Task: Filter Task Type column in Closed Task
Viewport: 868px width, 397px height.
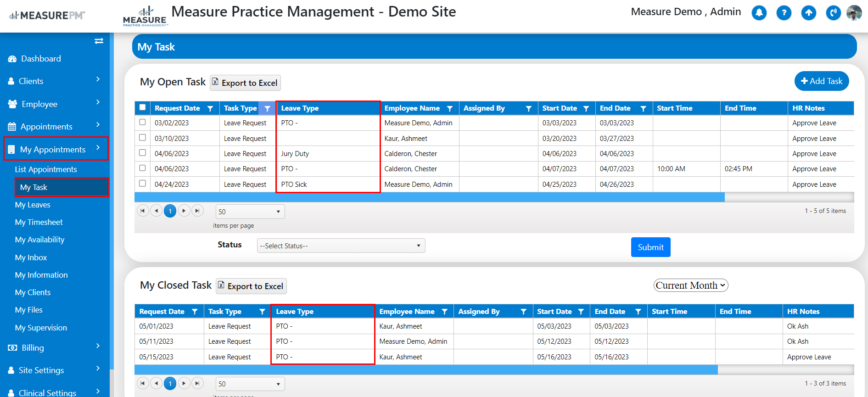Action: (262, 312)
